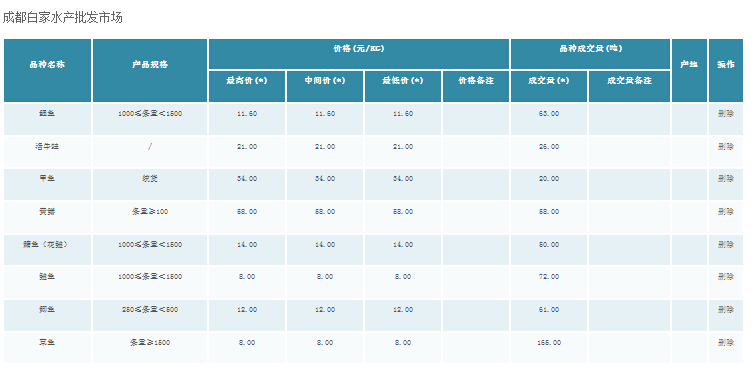The height and width of the screenshot is (379, 755).
Task: Delete the row with volume 165.00
Action: 725,342
